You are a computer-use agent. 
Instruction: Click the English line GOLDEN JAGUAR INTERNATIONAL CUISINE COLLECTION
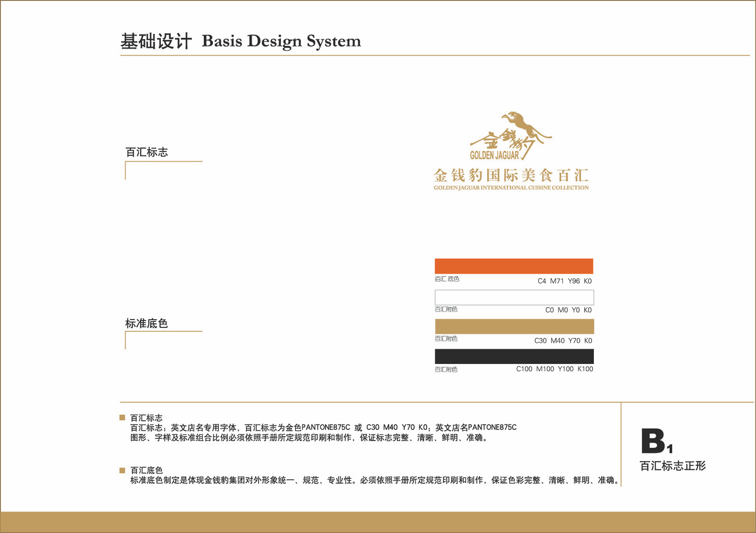click(x=511, y=188)
